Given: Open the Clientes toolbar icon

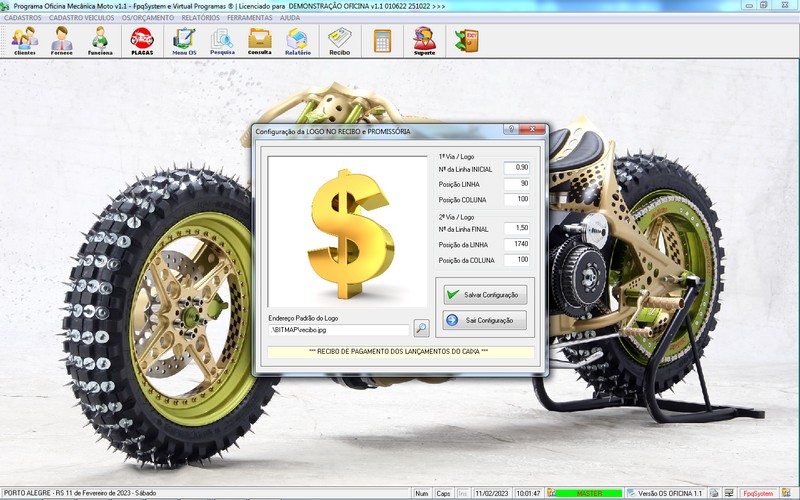Looking at the screenshot, I should click(24, 41).
